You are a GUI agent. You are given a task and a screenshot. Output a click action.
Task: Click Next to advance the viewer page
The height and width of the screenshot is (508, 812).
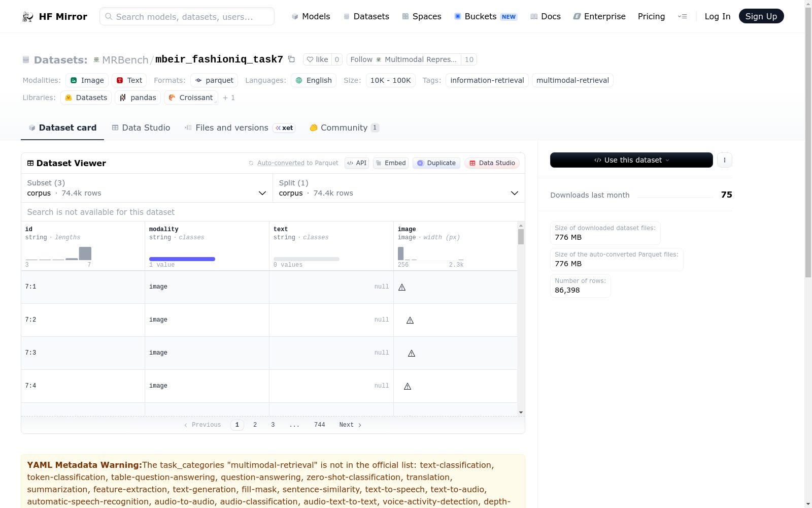coord(350,425)
